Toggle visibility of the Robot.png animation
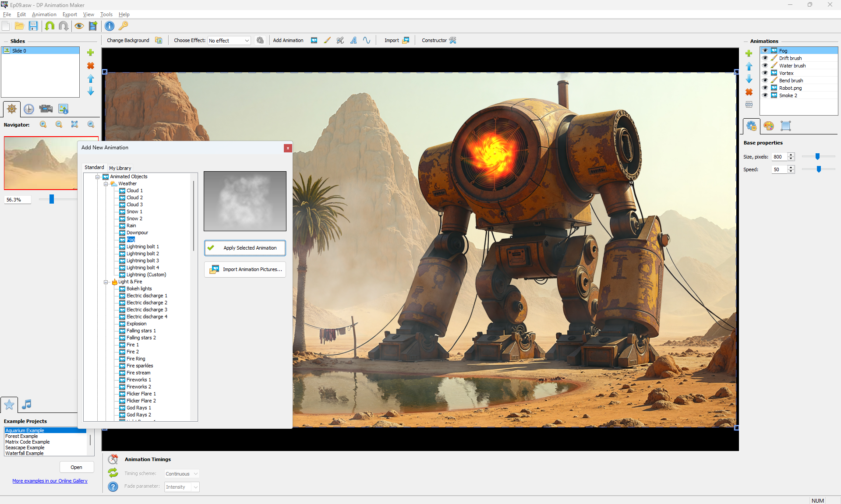The image size is (841, 504). (x=765, y=88)
